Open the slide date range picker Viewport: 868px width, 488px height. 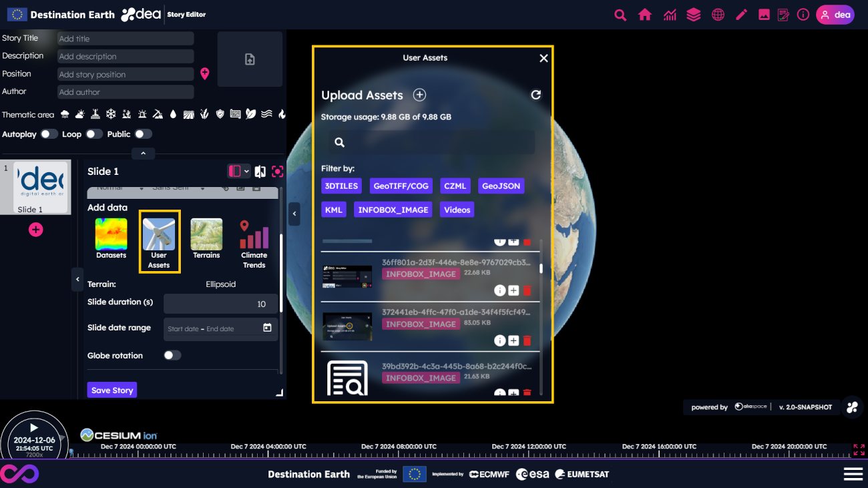(220, 328)
